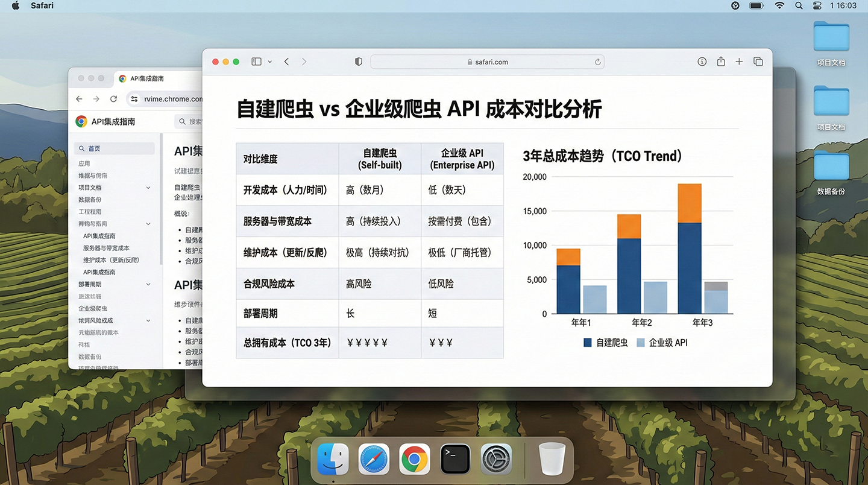The height and width of the screenshot is (485, 868).
Task: Reload safari.com using the refresh icon
Action: [597, 62]
